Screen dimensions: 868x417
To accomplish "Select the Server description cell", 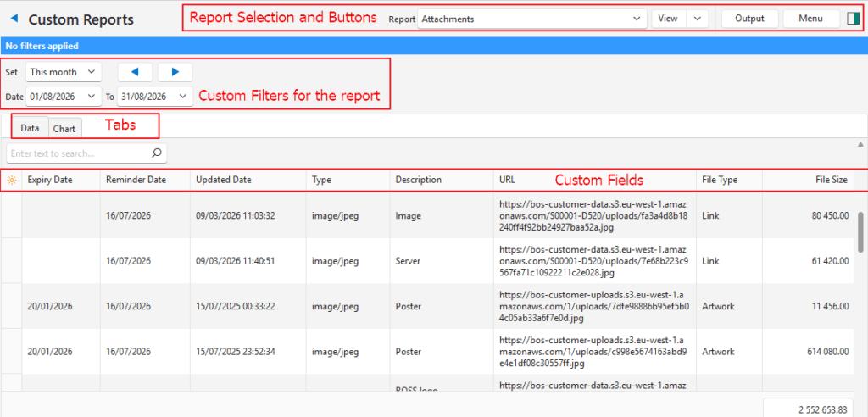I will (442, 261).
